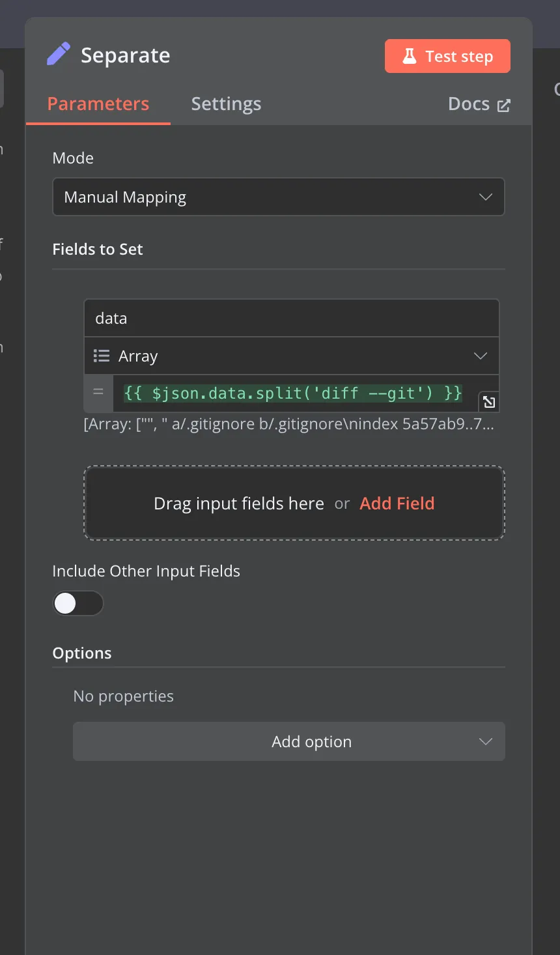Open the Array type dropdown
Screen dimensions: 560x955
tap(292, 356)
